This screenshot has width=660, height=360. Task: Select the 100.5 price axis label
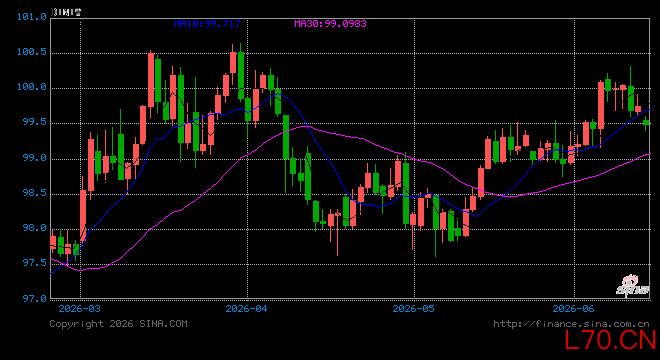(x=32, y=52)
